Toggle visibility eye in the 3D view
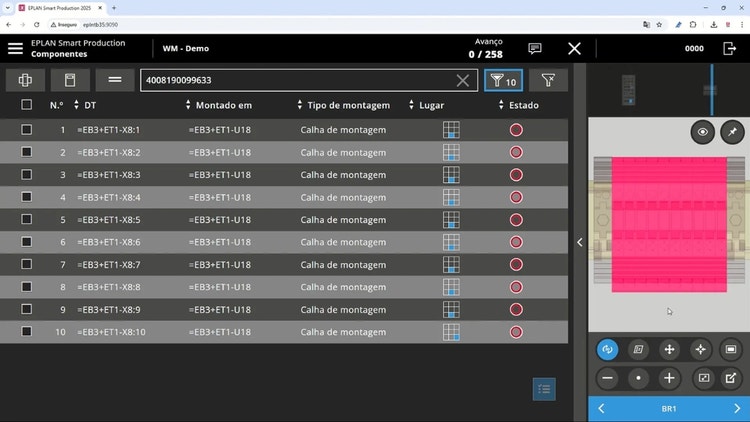The height and width of the screenshot is (422, 750). 703,131
